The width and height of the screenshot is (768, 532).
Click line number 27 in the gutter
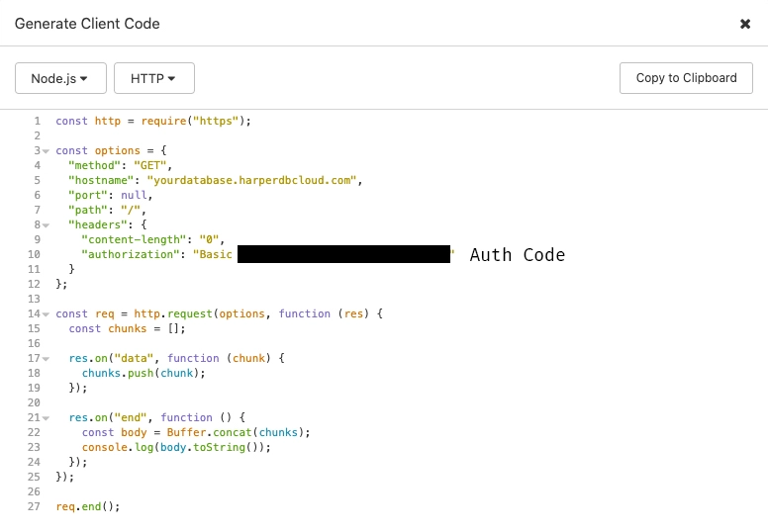[34, 506]
